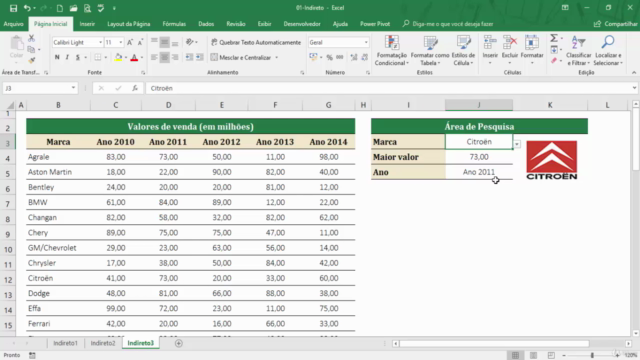This screenshot has width=640, height=360.
Task: Switch to Inserir tab
Action: [x=87, y=24]
